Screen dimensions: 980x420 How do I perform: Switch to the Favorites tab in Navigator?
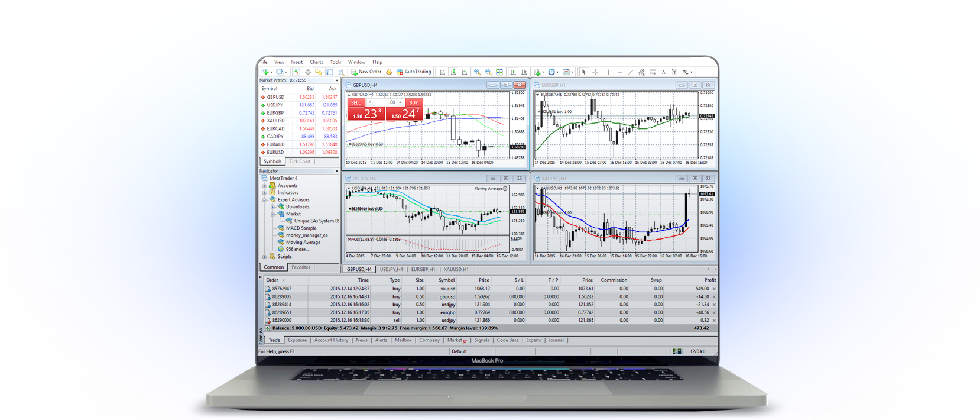click(x=301, y=267)
